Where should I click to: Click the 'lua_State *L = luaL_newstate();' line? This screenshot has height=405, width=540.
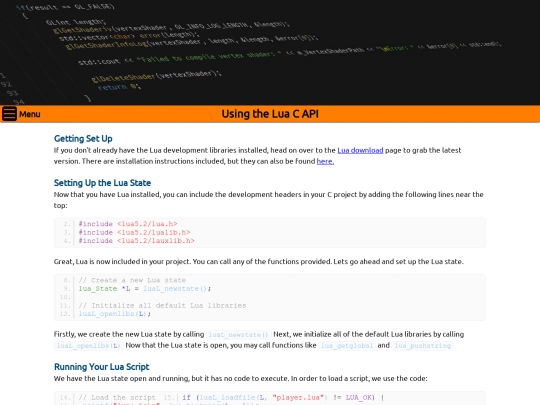(x=145, y=289)
